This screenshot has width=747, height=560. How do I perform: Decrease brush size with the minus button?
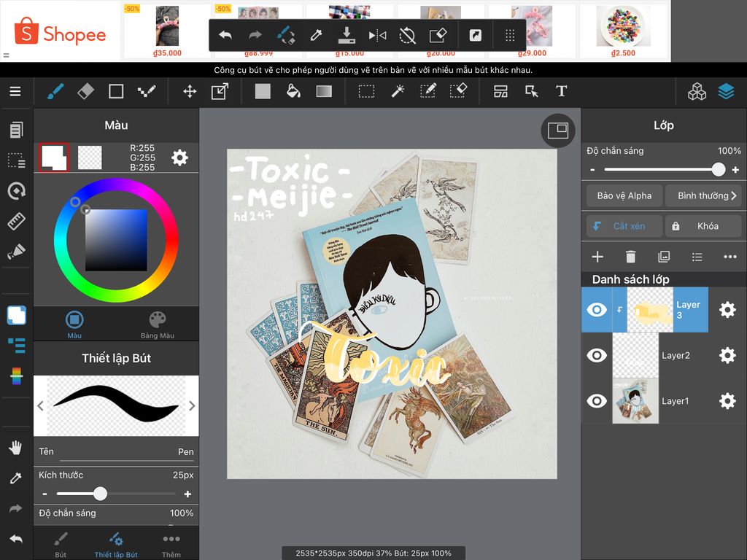pyautogui.click(x=44, y=494)
